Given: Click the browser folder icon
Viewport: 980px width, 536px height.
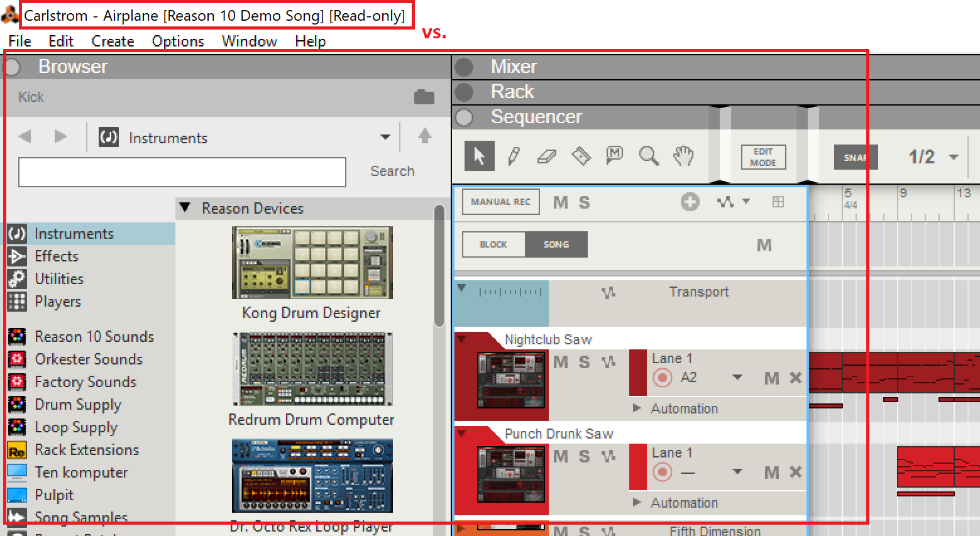Looking at the screenshot, I should (x=424, y=97).
